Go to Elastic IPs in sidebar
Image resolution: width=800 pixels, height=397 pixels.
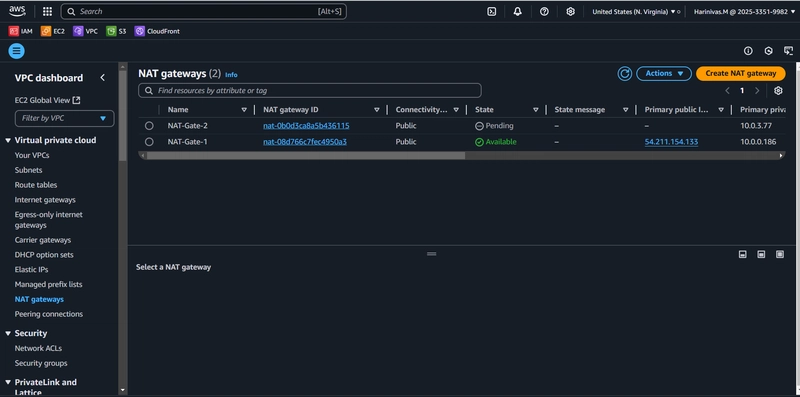32,269
